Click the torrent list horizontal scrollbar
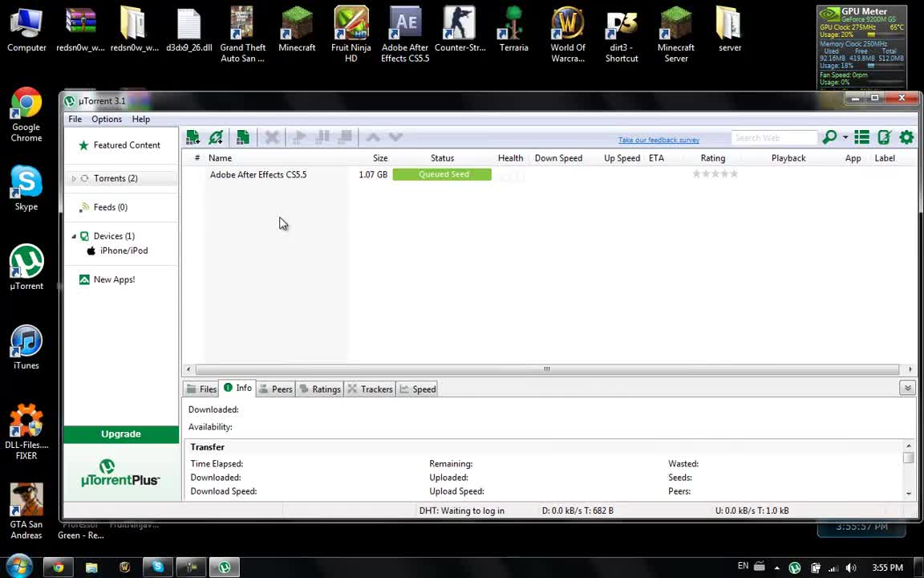924x578 pixels. point(547,370)
